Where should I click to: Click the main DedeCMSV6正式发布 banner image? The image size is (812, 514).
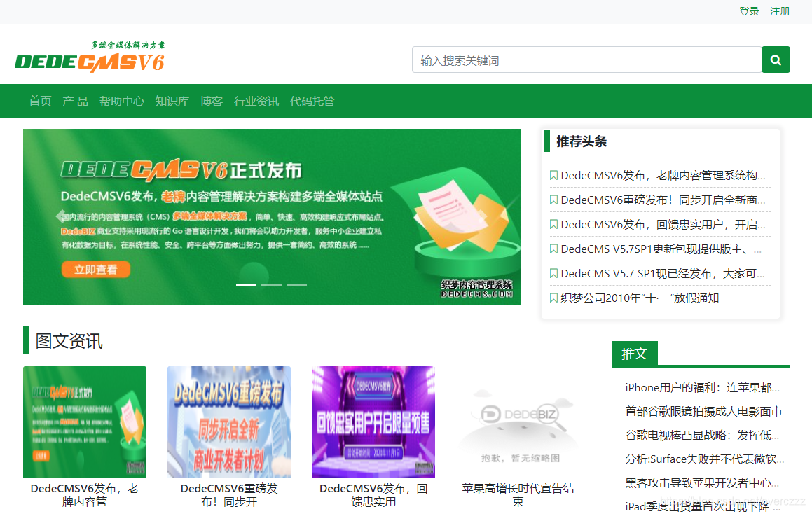(x=272, y=216)
